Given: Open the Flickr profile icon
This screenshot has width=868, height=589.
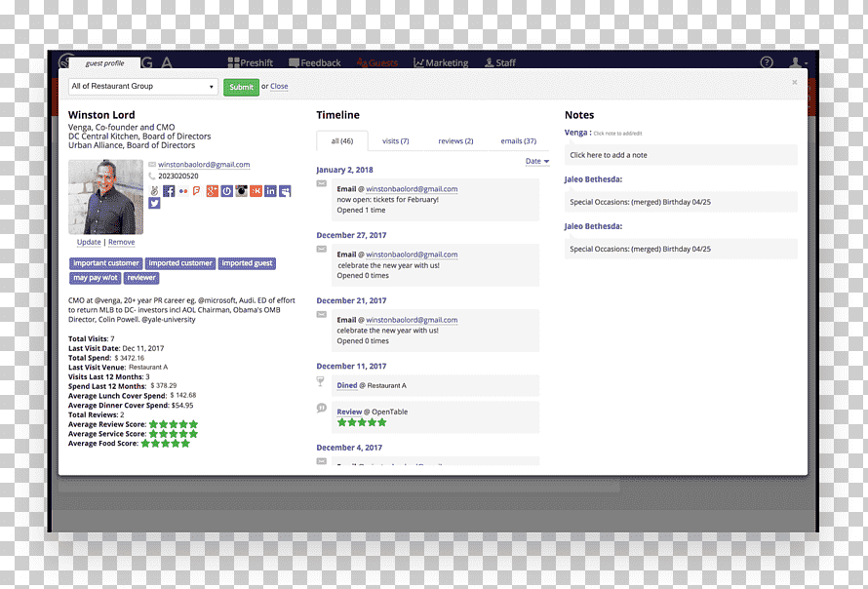Looking at the screenshot, I should 183,191.
